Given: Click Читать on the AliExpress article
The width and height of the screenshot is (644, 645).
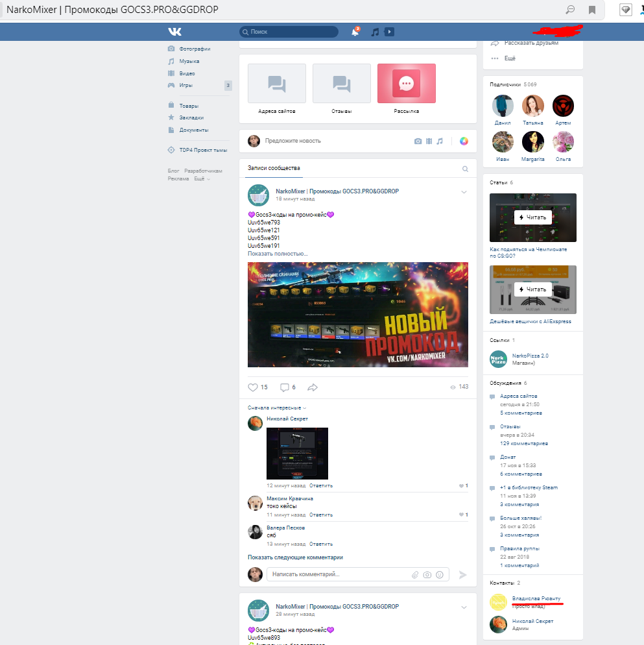Looking at the screenshot, I should [x=533, y=289].
